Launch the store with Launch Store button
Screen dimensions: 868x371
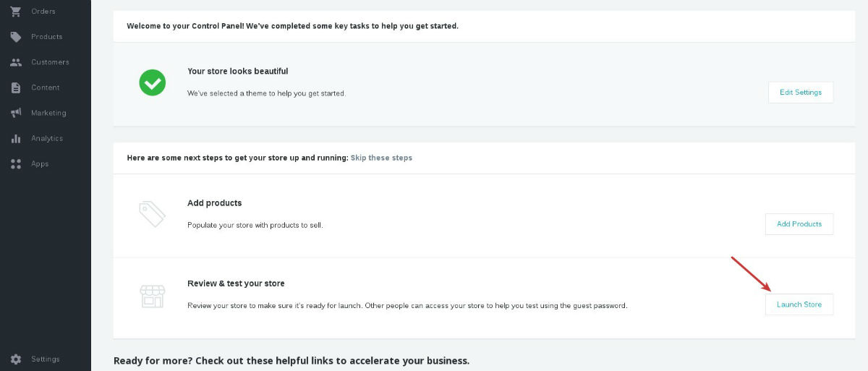[799, 304]
